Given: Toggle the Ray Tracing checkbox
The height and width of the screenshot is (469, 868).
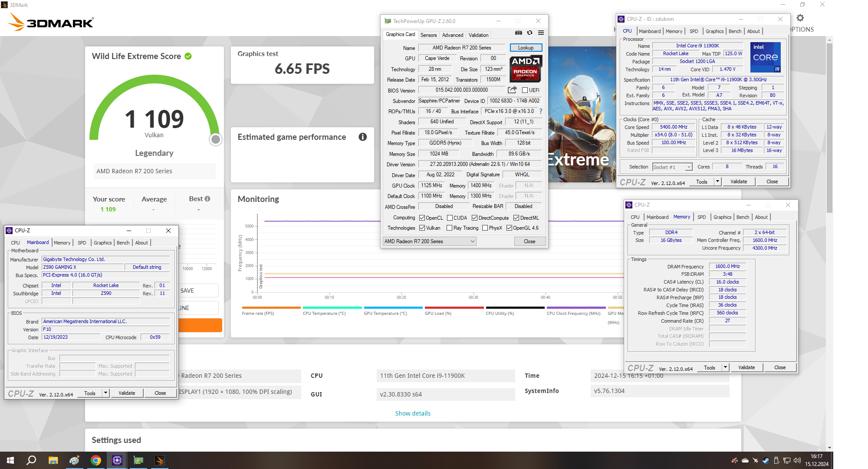Looking at the screenshot, I should point(450,228).
